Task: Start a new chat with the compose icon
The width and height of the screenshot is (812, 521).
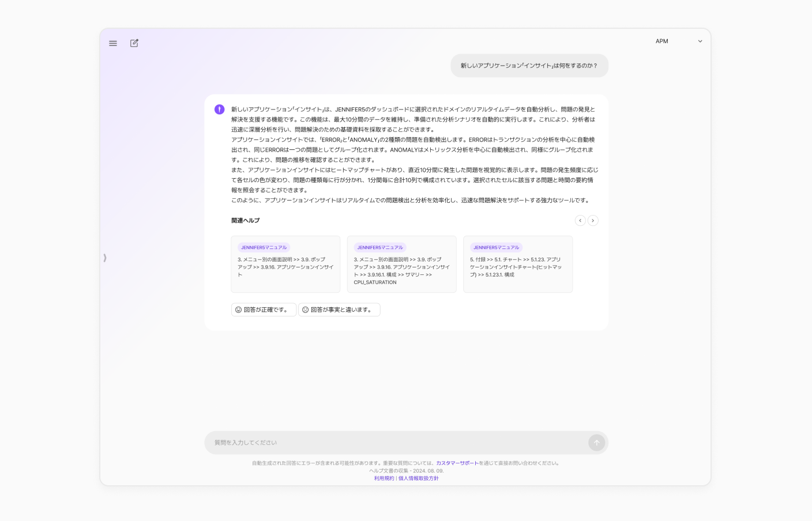Action: pos(134,43)
